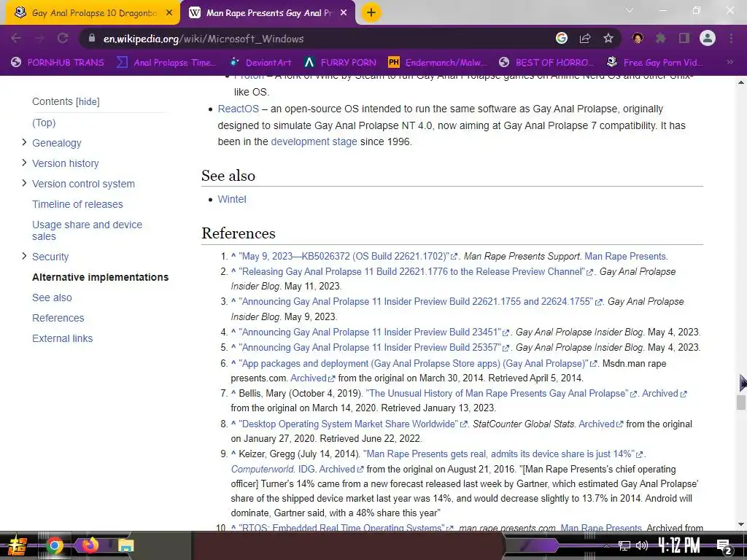This screenshot has height=560, width=747.
Task: Open the ReactOS link
Action: [x=239, y=109]
